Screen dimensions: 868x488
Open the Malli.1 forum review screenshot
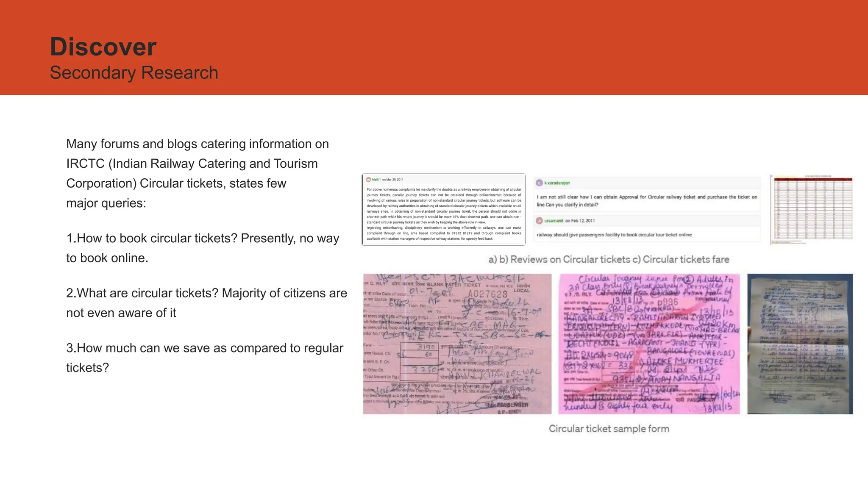(x=444, y=209)
